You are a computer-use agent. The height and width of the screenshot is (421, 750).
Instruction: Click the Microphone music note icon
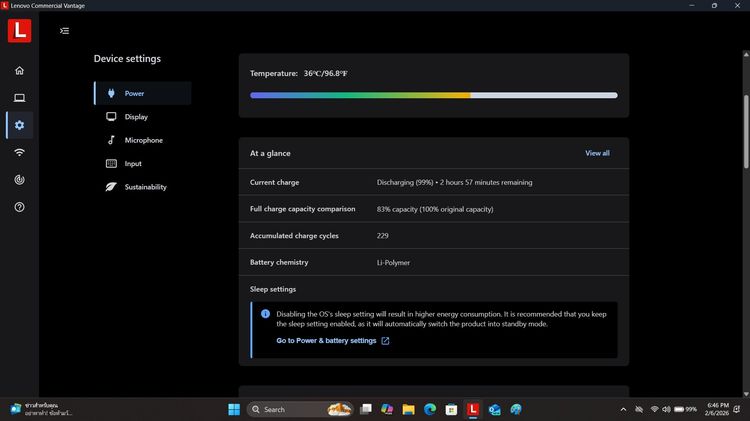(111, 140)
